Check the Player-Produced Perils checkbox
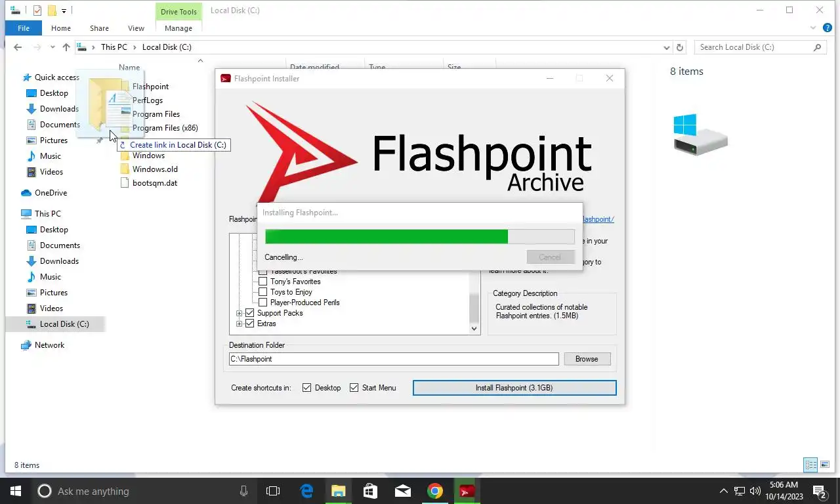Viewport: 840px width, 504px height. [262, 303]
